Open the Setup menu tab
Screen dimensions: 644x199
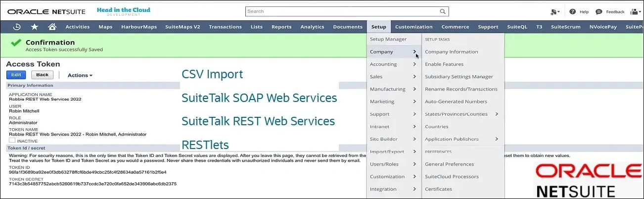tap(379, 27)
